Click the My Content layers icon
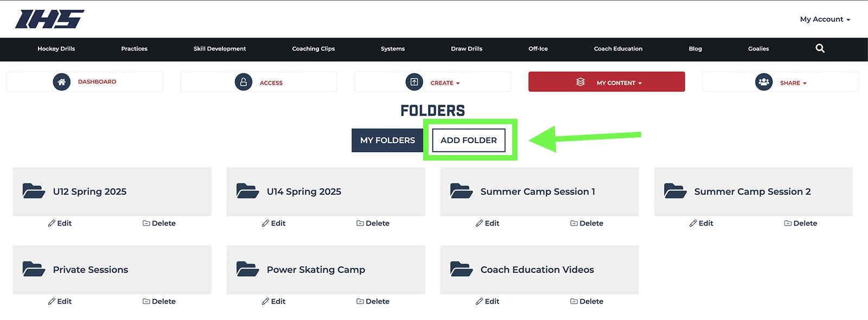 click(580, 82)
